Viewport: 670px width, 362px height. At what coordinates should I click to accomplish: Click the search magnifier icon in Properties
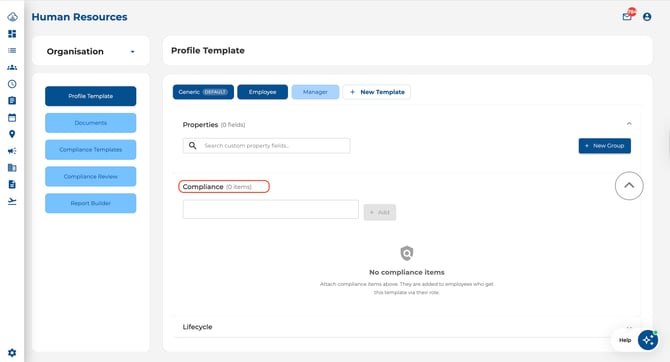(193, 146)
